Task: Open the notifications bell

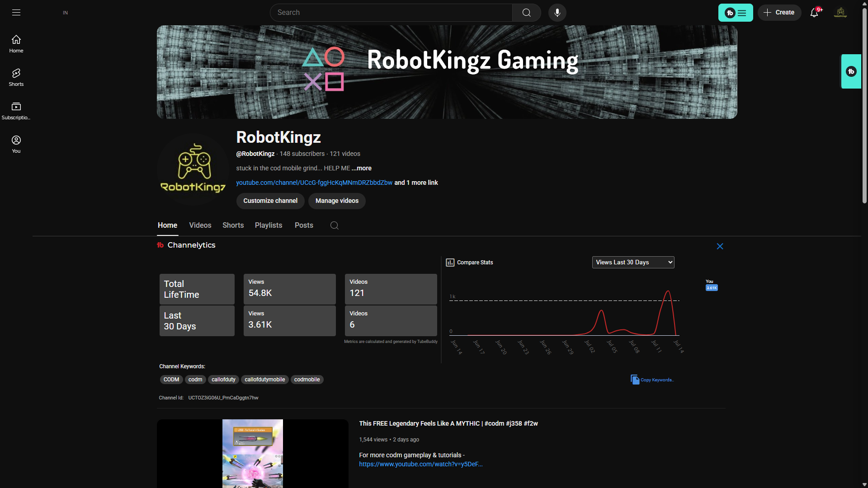Action: coord(815,13)
